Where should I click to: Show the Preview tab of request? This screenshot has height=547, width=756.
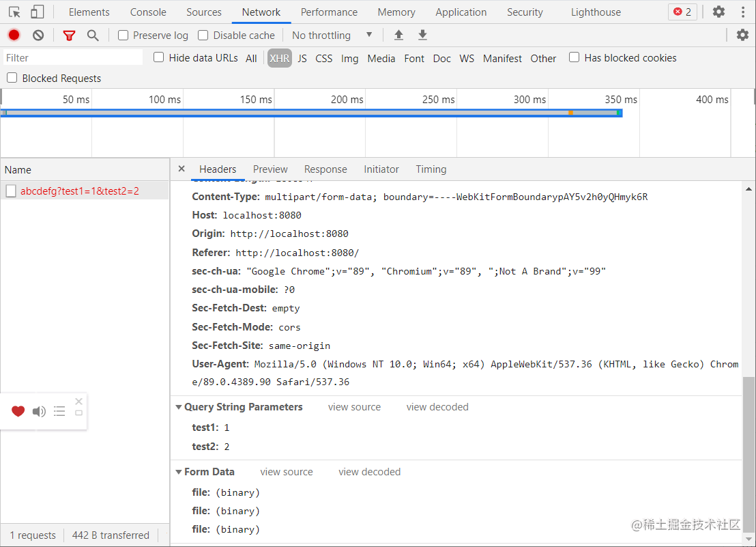pyautogui.click(x=270, y=169)
